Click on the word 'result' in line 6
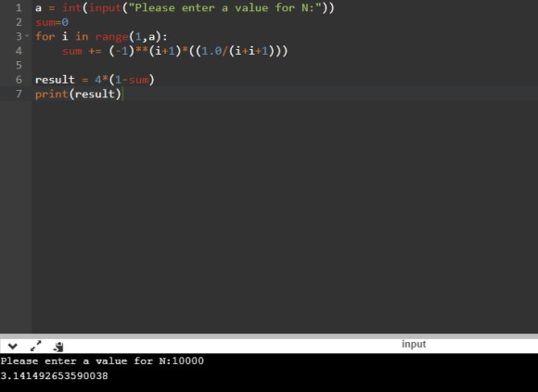538x392 pixels. [x=55, y=80]
